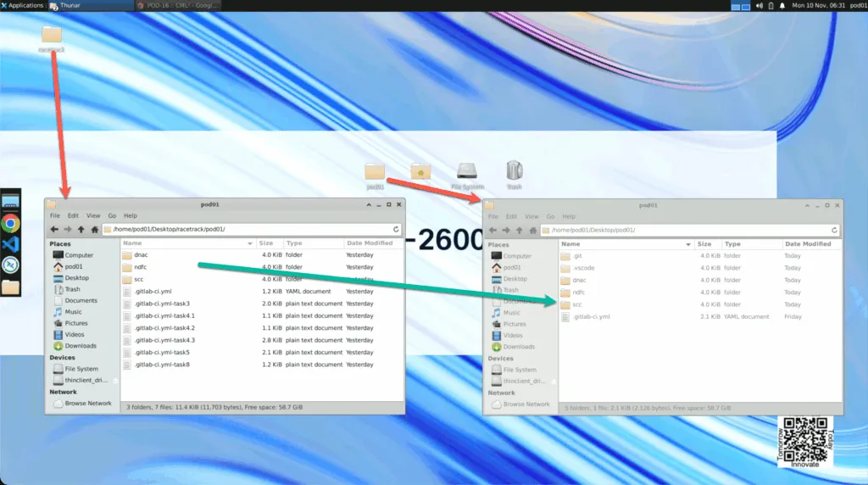The image size is (868, 485).
Task: Click the path field showing /home/pod01/Desktop/racetrack/pod01/
Action: pos(246,229)
